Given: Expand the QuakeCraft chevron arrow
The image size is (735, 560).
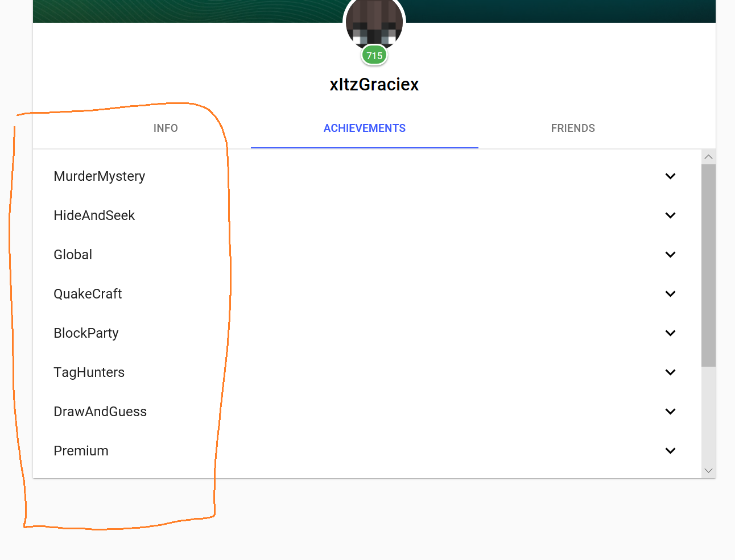Looking at the screenshot, I should [671, 294].
